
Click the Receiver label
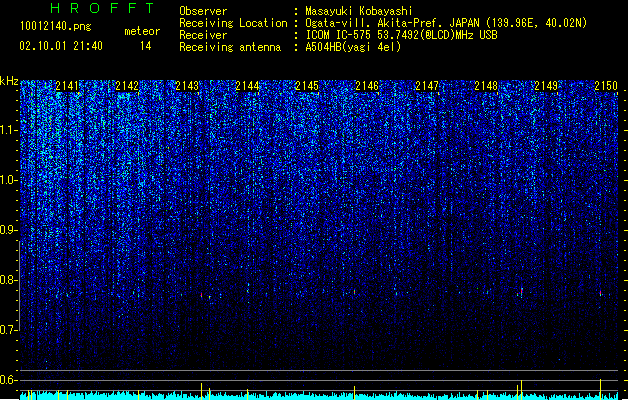[x=203, y=35]
